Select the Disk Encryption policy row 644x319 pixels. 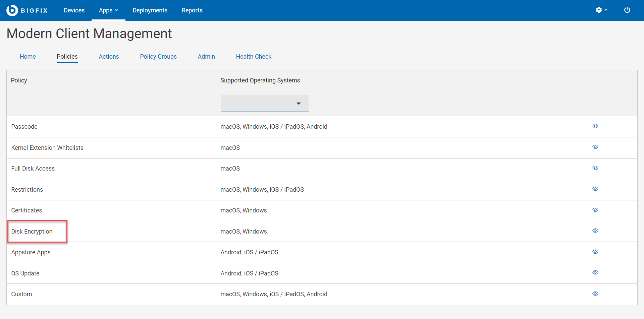pos(32,232)
